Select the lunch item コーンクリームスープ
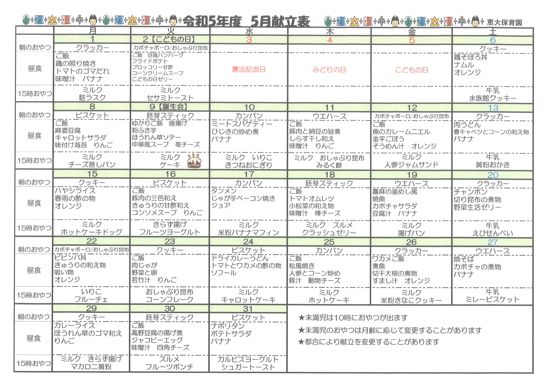The height and width of the screenshot is (392, 555). [158, 73]
